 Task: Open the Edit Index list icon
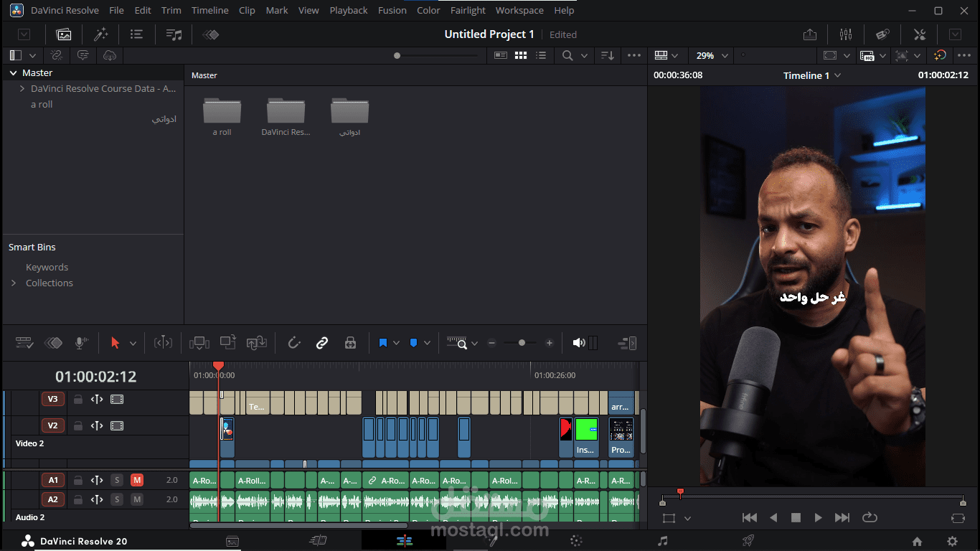pos(136,34)
